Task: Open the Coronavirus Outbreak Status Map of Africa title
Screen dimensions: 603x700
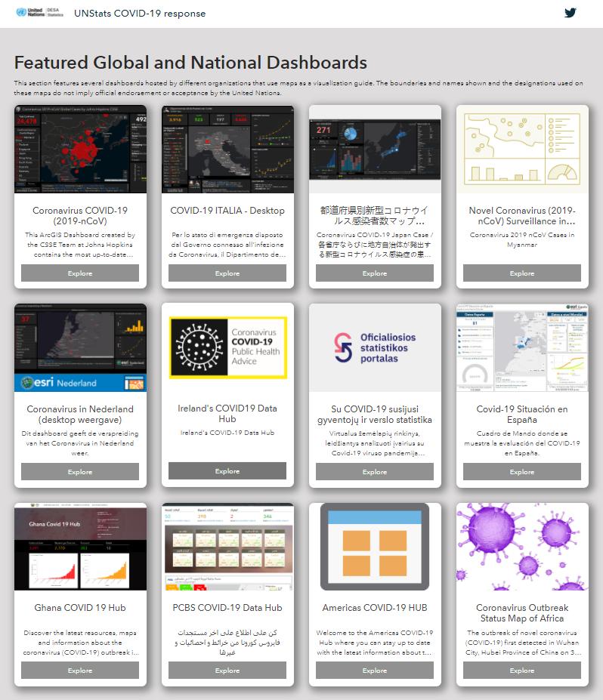Action: tap(522, 613)
